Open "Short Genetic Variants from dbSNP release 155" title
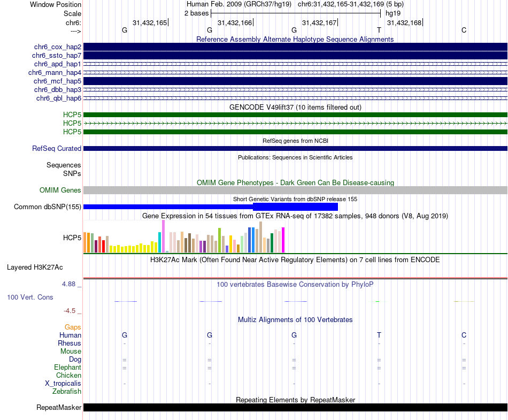508x420 pixels. coord(295,199)
